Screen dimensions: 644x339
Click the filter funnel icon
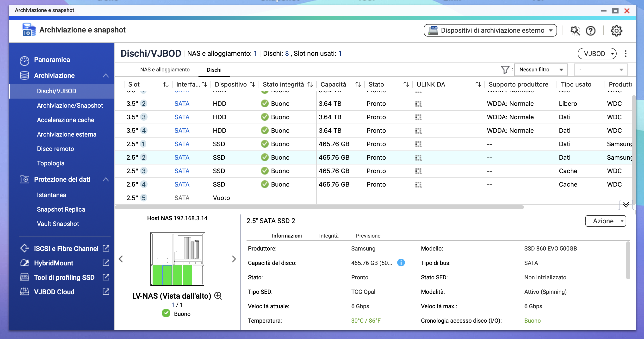pyautogui.click(x=505, y=69)
